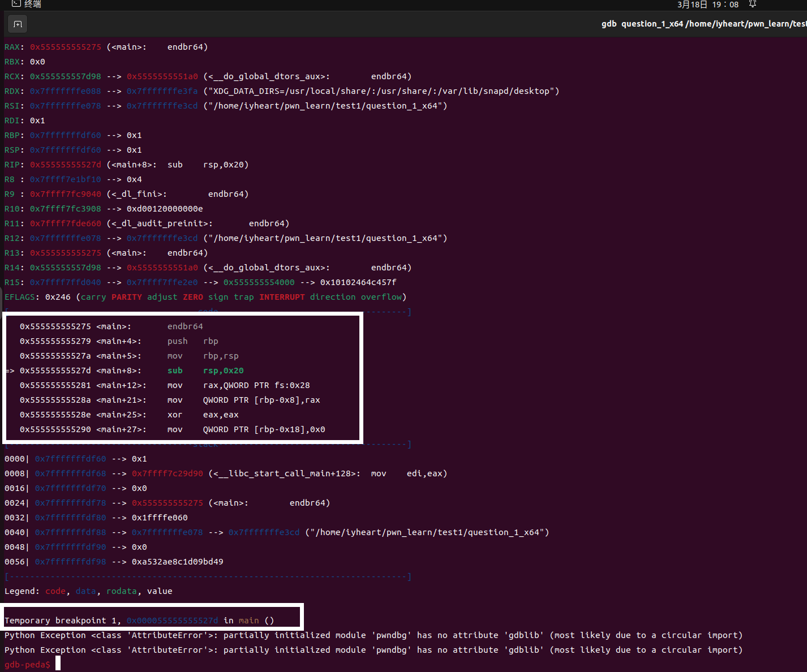Open the 终端 app menu in the top bar

tap(27, 4)
